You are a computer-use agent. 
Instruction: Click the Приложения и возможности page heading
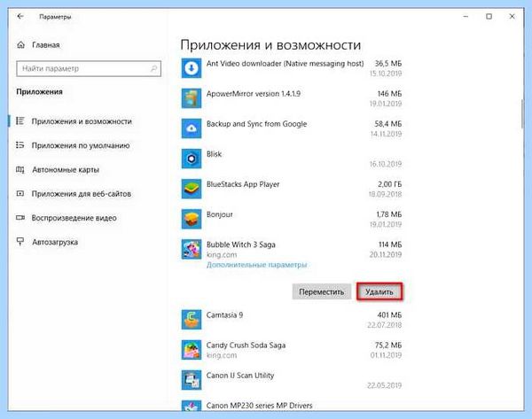[270, 45]
